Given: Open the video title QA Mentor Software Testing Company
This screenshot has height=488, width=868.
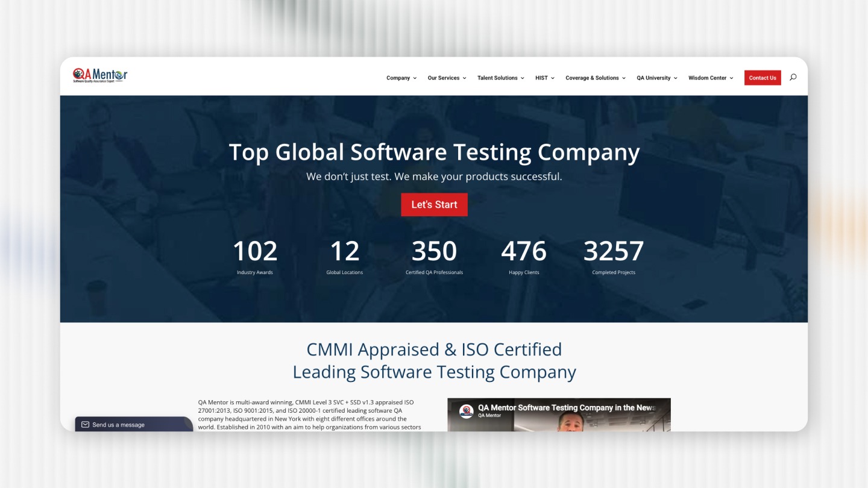Looking at the screenshot, I should tap(566, 408).
